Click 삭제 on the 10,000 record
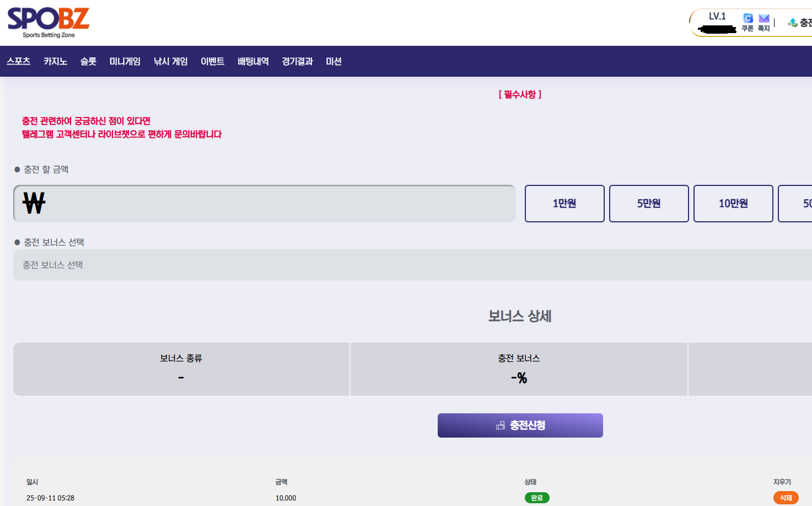This screenshot has width=812, height=506. pos(786,498)
